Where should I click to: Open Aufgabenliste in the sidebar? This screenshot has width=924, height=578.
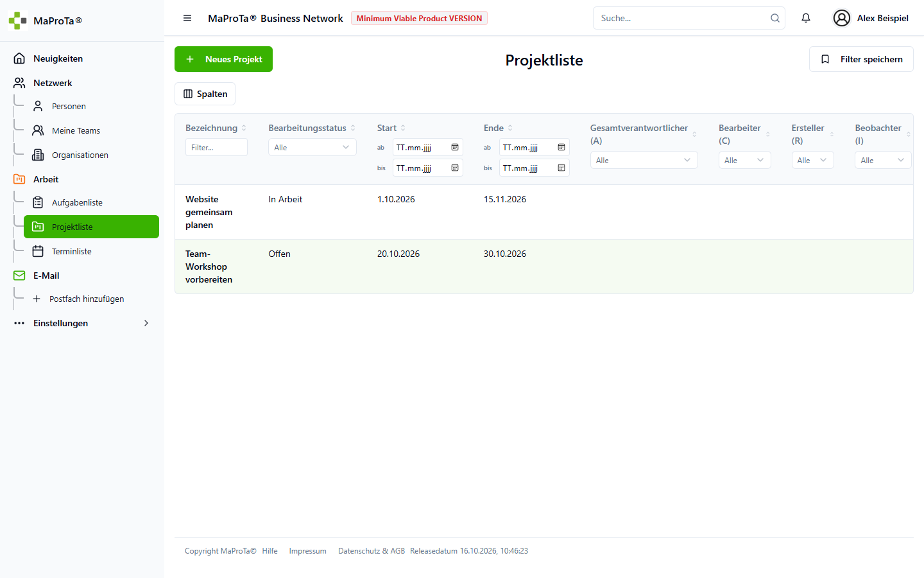(x=91, y=202)
